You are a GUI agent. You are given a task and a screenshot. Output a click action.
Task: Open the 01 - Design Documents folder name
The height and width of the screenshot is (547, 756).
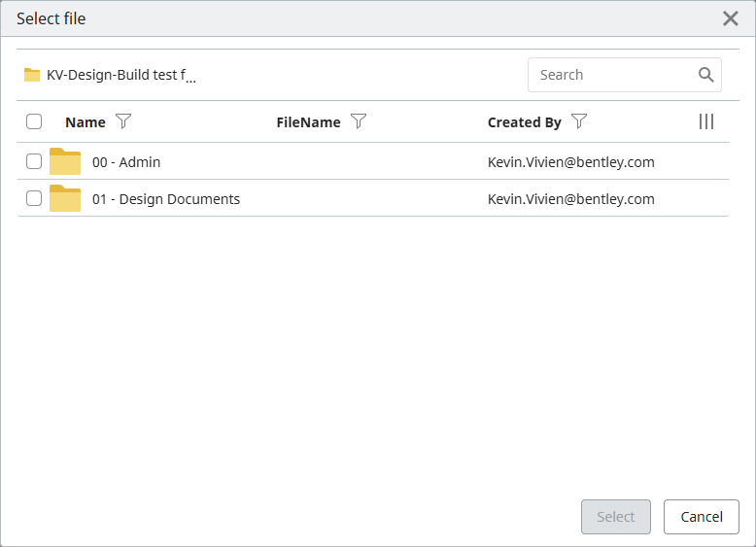coord(166,199)
